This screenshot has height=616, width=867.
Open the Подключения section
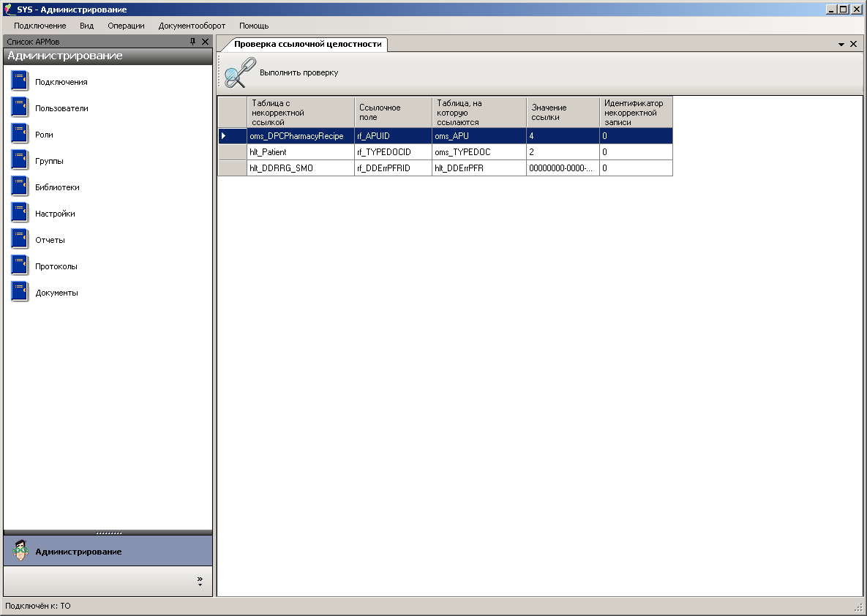[x=61, y=82]
